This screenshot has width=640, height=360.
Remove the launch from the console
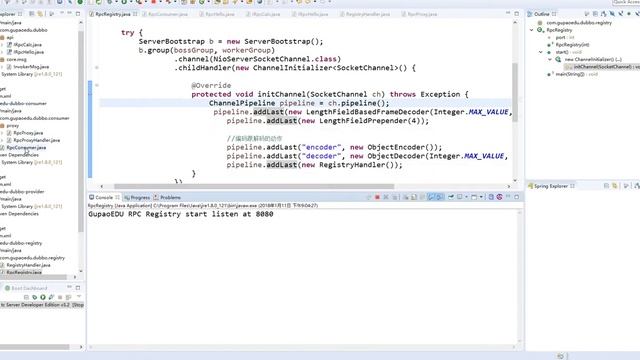tap(386, 197)
